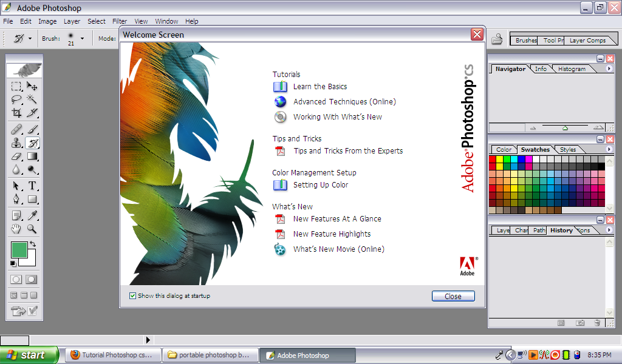Image resolution: width=622 pixels, height=364 pixels.
Task: Expand the status bar arrow menu
Action: coord(148,340)
